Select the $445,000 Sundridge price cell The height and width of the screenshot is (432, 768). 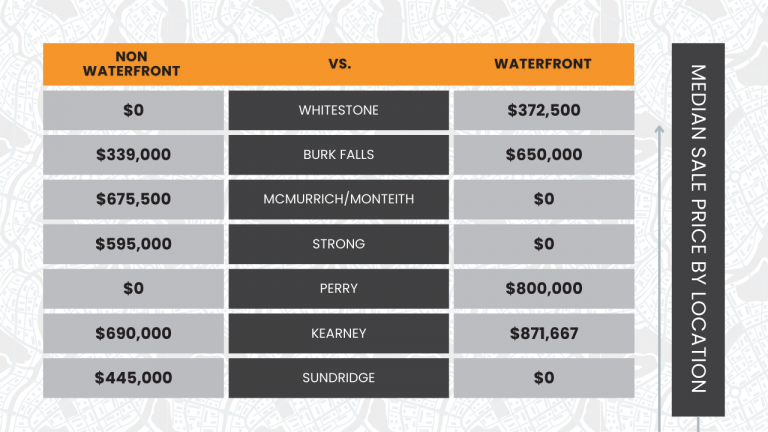[x=133, y=378]
